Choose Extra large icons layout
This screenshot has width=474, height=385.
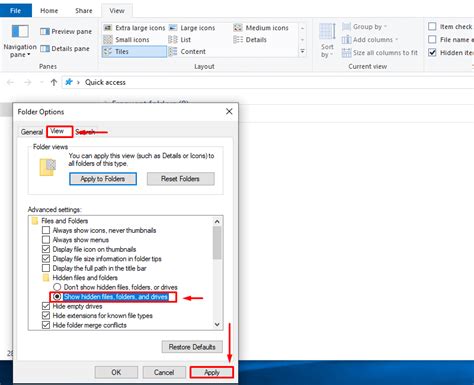point(134,28)
